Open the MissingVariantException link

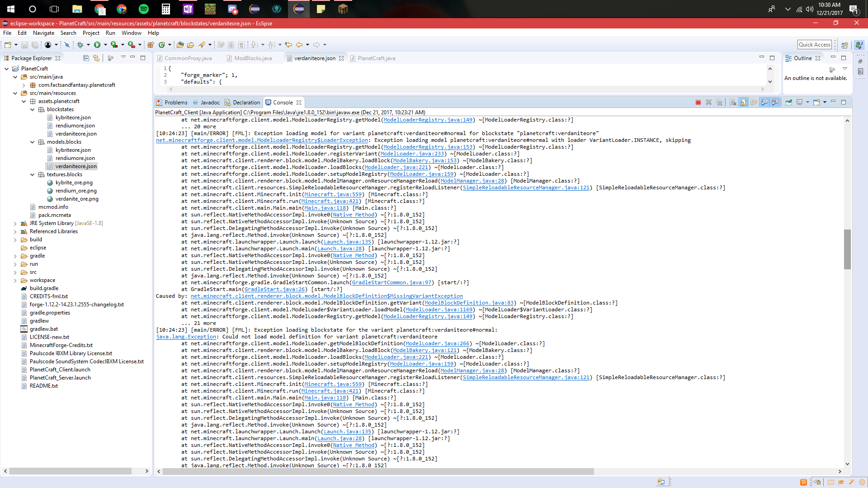coord(326,296)
